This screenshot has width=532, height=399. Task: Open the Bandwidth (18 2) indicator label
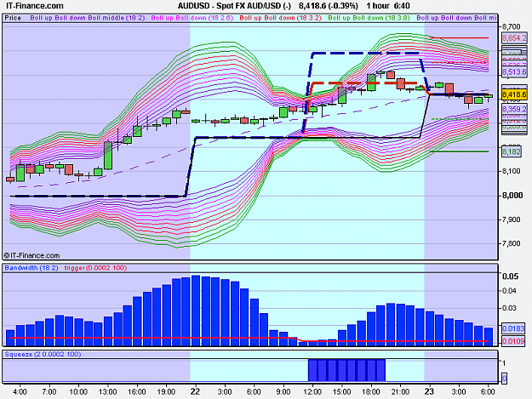coord(31,268)
